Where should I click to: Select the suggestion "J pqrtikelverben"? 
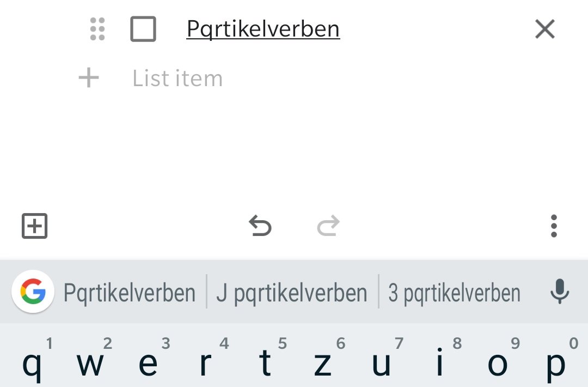tap(292, 293)
